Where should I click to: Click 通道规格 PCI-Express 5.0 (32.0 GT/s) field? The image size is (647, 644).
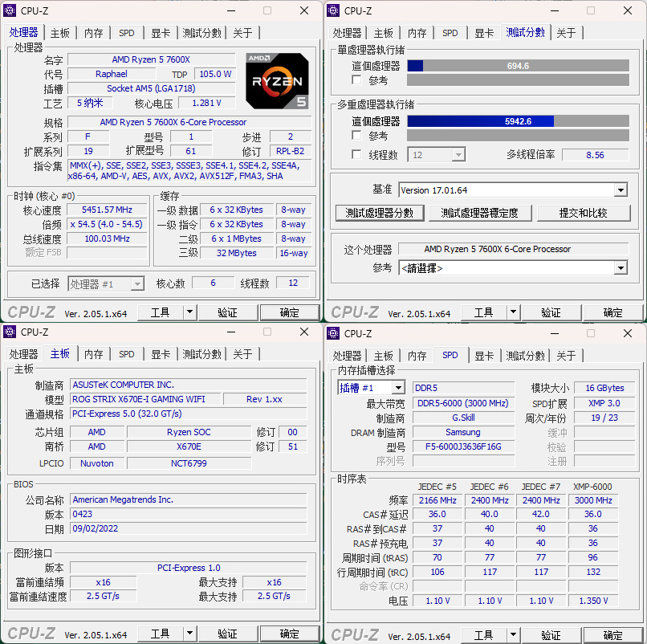[x=188, y=414]
